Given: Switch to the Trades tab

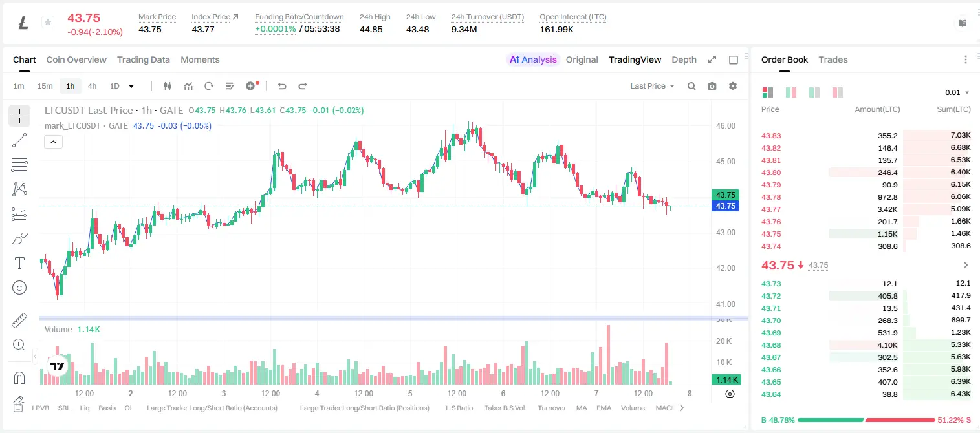Looking at the screenshot, I should [x=833, y=59].
